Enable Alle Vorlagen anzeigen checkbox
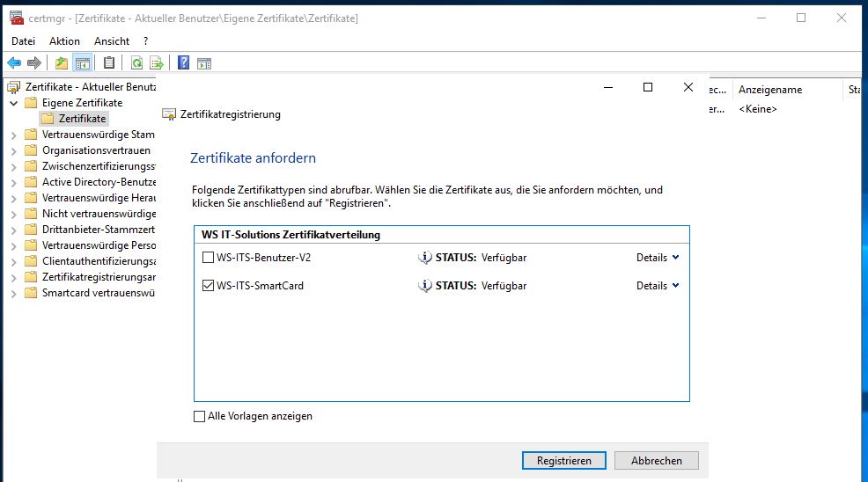868x482 pixels. click(199, 416)
